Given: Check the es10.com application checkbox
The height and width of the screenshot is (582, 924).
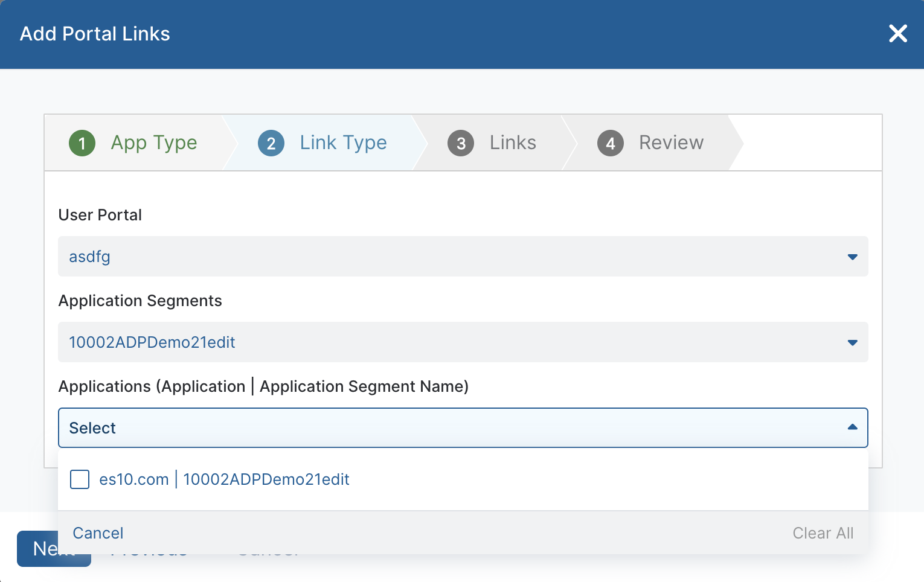Looking at the screenshot, I should point(79,479).
